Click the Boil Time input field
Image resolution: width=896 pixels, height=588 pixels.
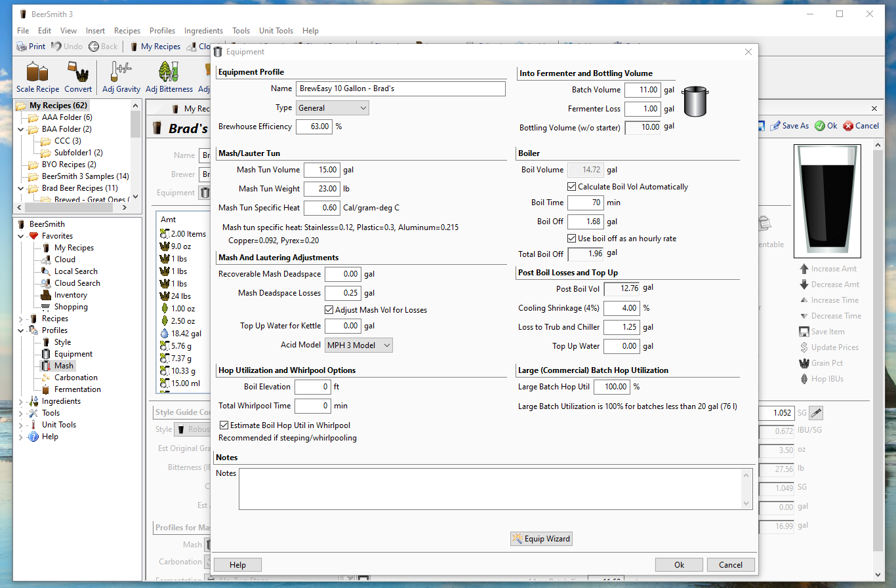click(x=585, y=203)
